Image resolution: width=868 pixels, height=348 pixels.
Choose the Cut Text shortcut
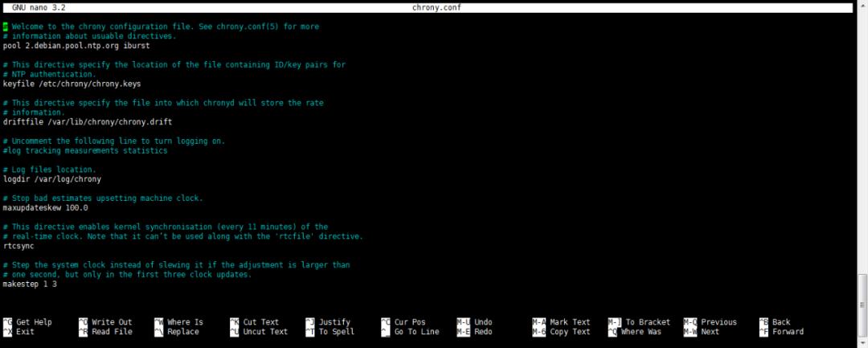click(x=255, y=322)
